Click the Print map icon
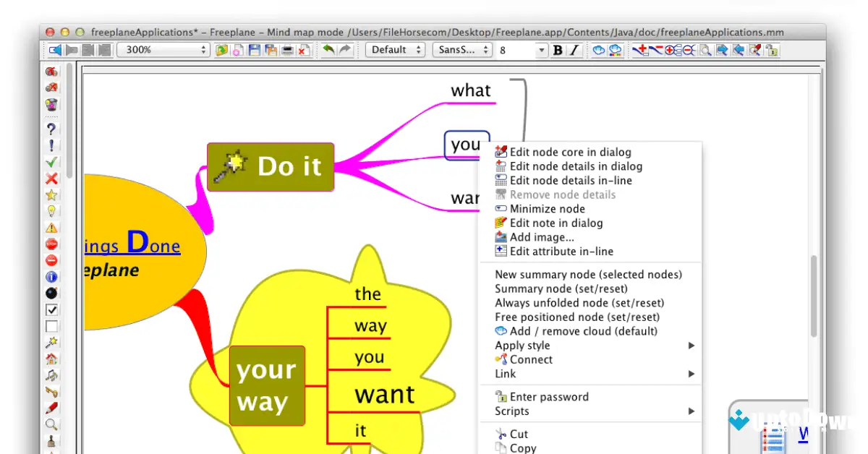The height and width of the screenshot is (454, 868). [x=287, y=50]
